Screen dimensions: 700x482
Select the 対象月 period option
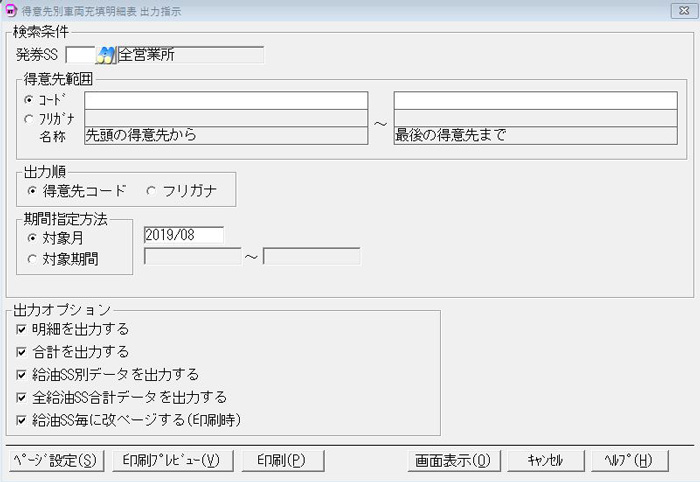32,238
